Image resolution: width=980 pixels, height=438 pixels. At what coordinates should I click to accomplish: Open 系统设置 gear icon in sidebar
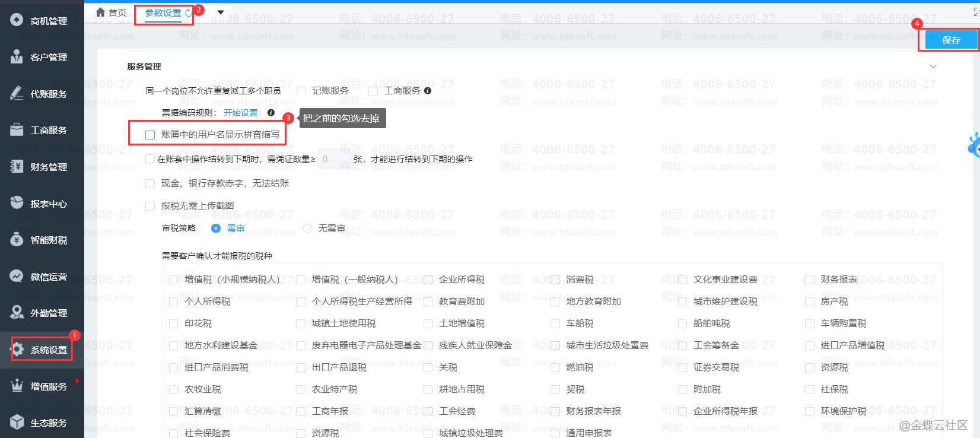point(18,349)
